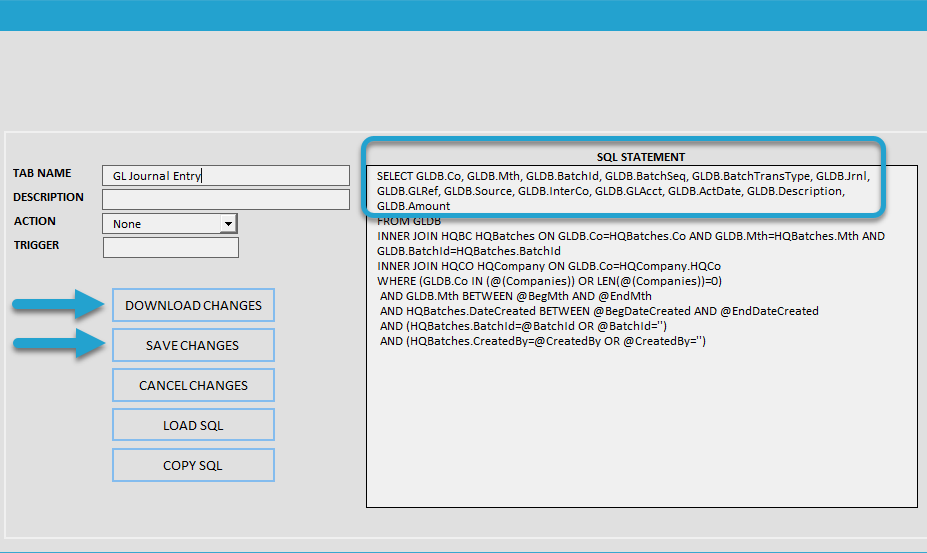Image resolution: width=927 pixels, height=553 pixels.
Task: Save changes with the Save Changes button
Action: coord(193,345)
